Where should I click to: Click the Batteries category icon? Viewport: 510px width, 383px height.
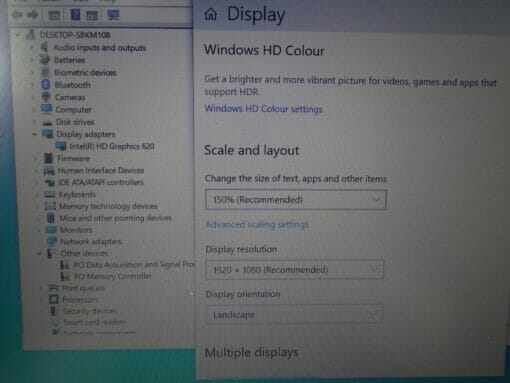tap(45, 60)
